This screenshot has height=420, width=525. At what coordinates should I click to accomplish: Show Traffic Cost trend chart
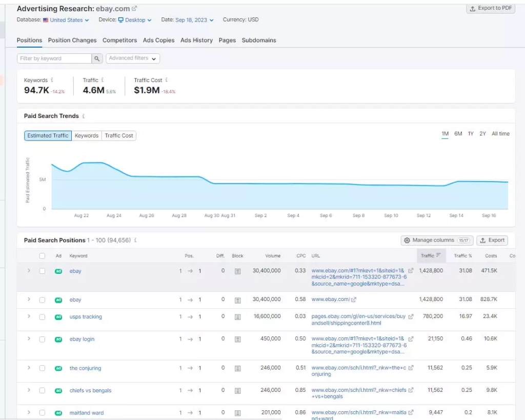[x=119, y=136]
